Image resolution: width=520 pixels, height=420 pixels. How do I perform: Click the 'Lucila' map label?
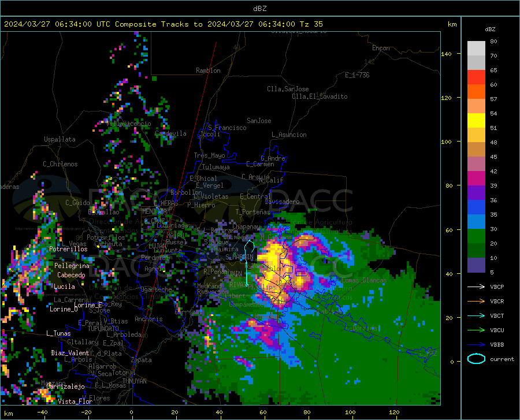64,287
